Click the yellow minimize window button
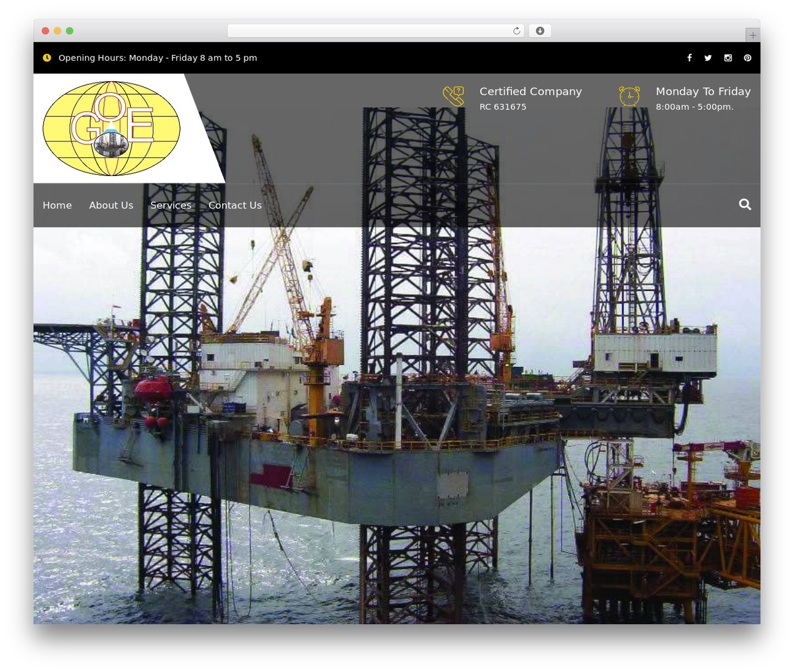The height and width of the screenshot is (672, 794). (x=58, y=31)
